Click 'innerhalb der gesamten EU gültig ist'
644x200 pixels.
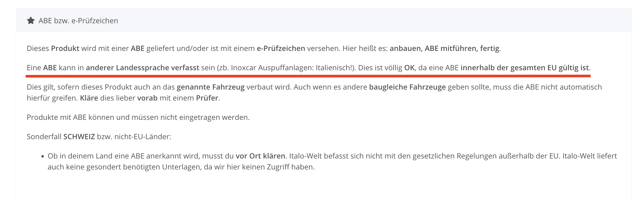coord(525,68)
